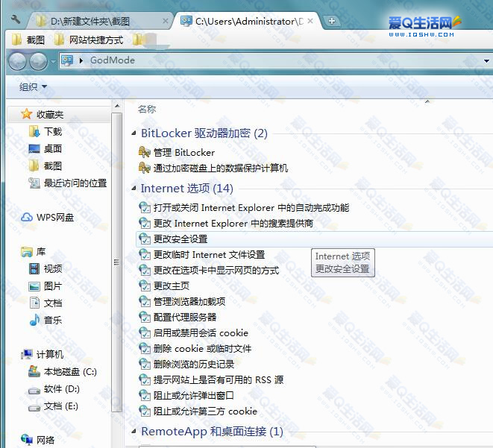Click the BitLocker 驱动器加密 (2) group header
Viewport: 493px width, 448px height.
[204, 133]
